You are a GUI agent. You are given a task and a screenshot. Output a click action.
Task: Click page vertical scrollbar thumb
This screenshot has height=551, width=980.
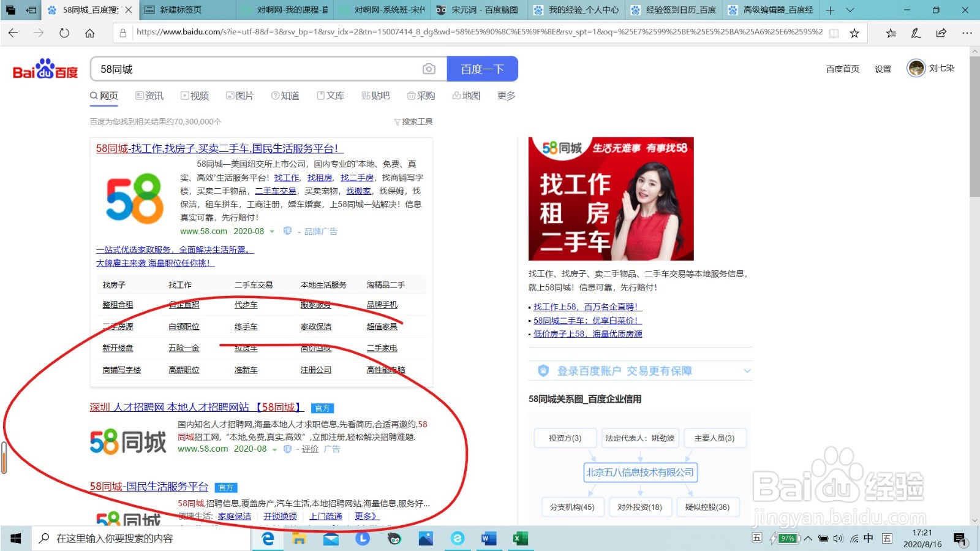click(x=974, y=127)
